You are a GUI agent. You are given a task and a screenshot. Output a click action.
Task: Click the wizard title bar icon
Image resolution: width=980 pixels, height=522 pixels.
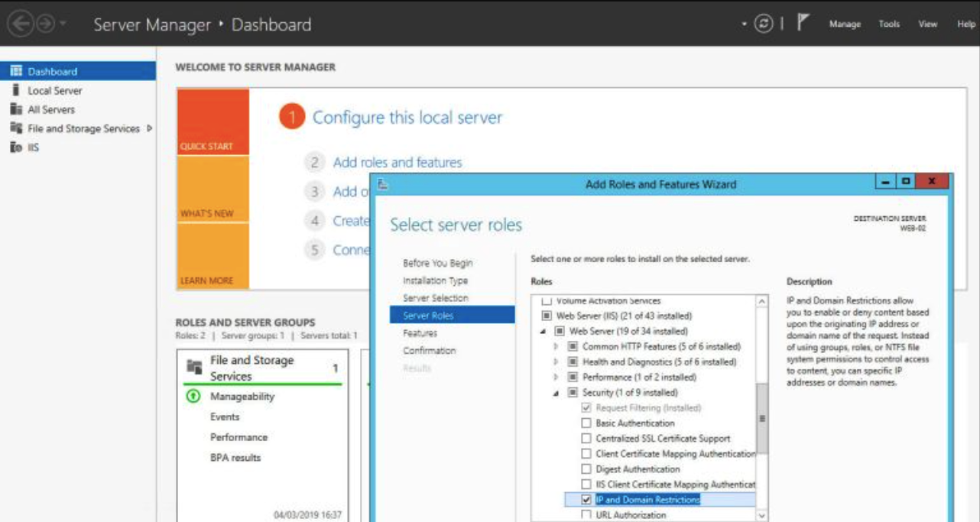click(383, 183)
